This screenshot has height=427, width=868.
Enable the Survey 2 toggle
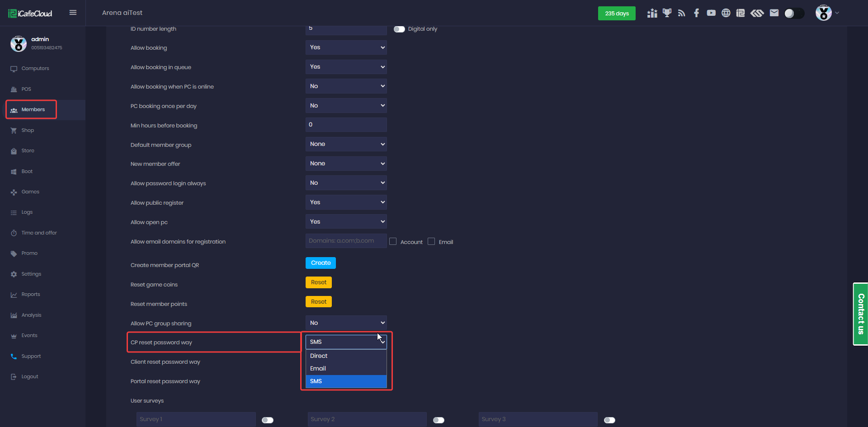click(x=439, y=420)
